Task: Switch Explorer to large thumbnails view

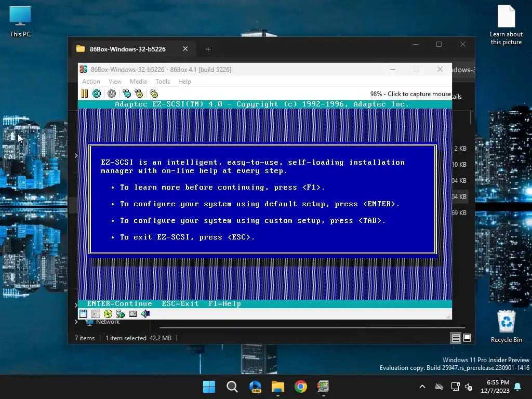Action: [467, 338]
